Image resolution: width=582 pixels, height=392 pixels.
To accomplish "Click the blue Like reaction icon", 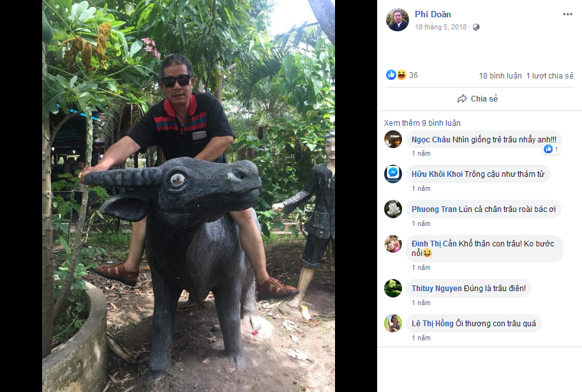I will [x=391, y=75].
